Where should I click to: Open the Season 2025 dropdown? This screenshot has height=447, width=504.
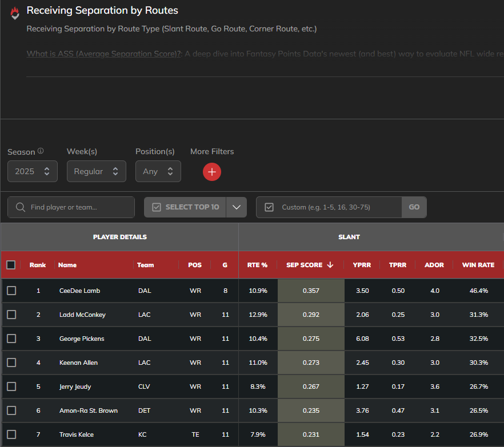(33, 171)
